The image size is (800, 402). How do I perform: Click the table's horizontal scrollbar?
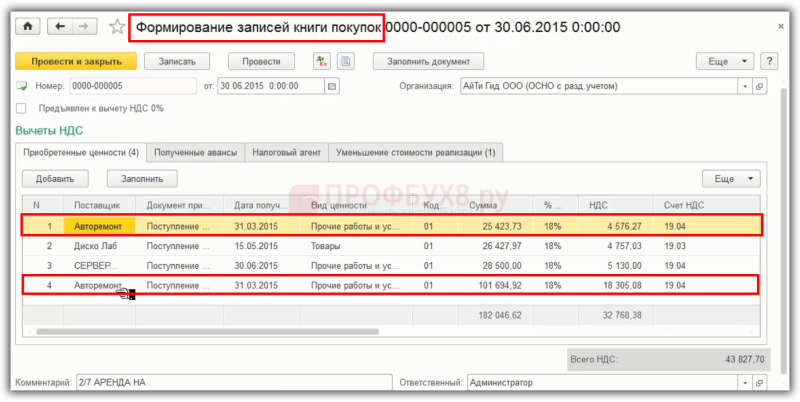(208, 332)
